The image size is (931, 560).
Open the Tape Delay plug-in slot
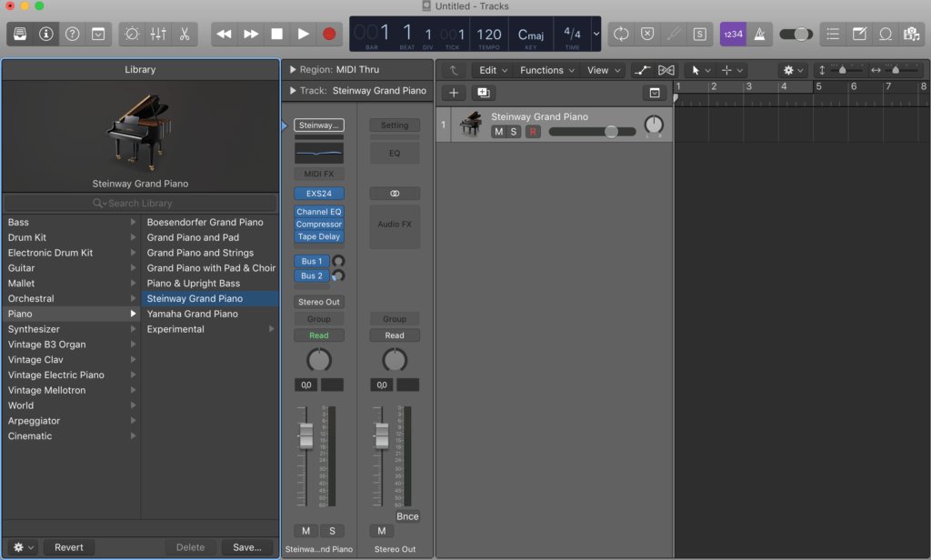point(319,236)
